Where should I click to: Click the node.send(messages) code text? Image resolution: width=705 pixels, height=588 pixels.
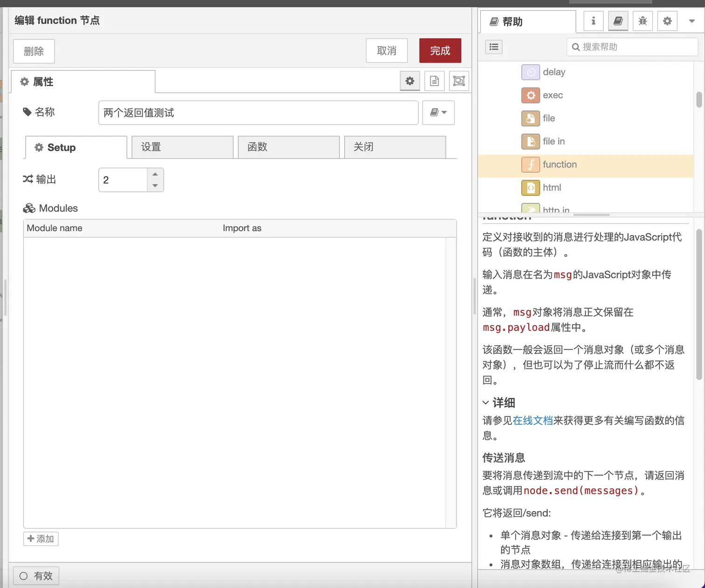(x=581, y=491)
